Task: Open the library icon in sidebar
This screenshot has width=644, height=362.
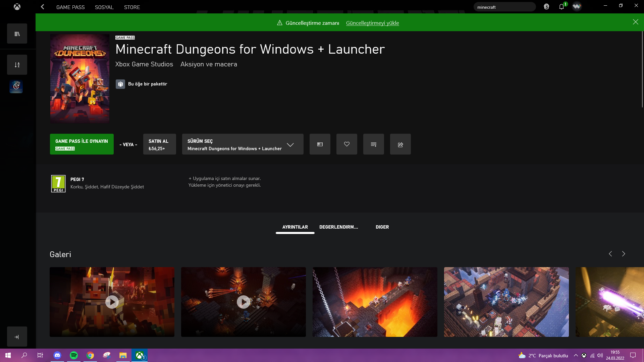Action: 17,34
